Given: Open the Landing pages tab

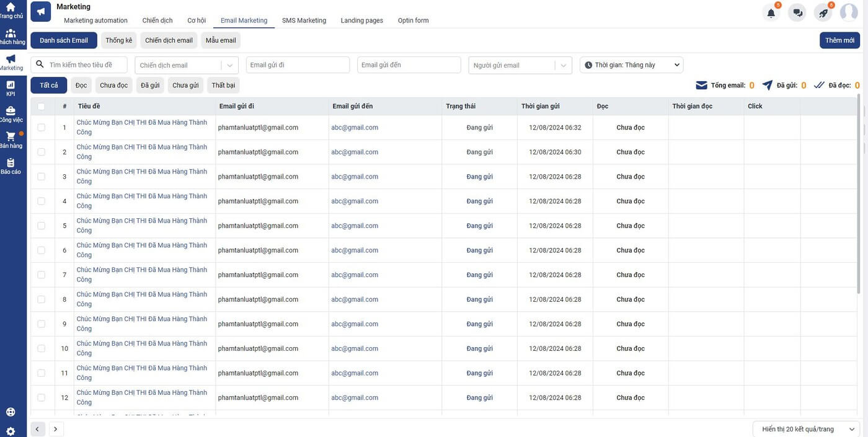Looking at the screenshot, I should coord(361,20).
